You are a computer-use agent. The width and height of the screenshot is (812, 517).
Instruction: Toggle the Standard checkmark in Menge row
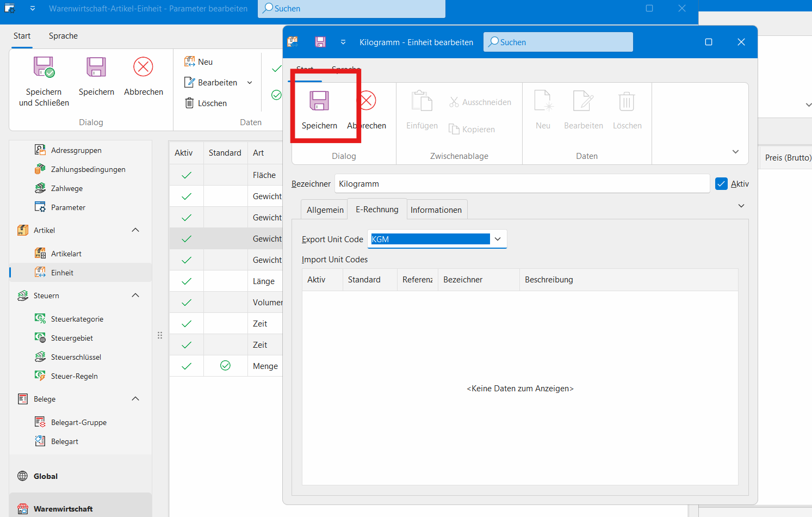pos(225,366)
